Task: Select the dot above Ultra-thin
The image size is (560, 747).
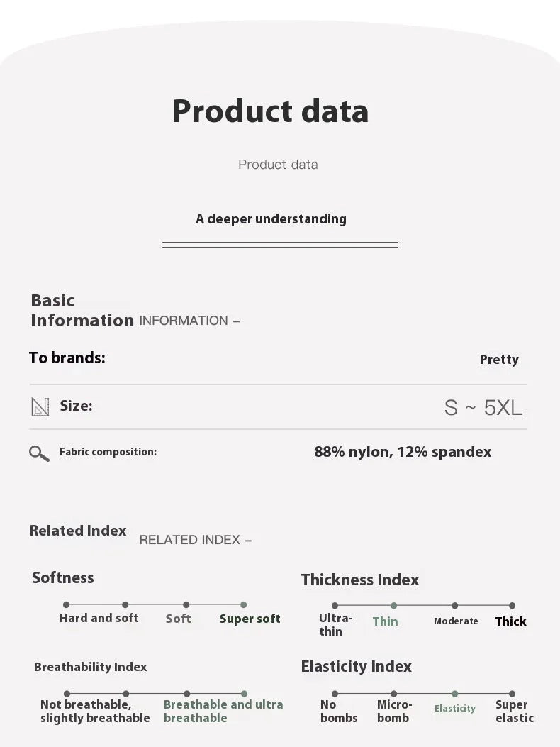Action: 335,606
